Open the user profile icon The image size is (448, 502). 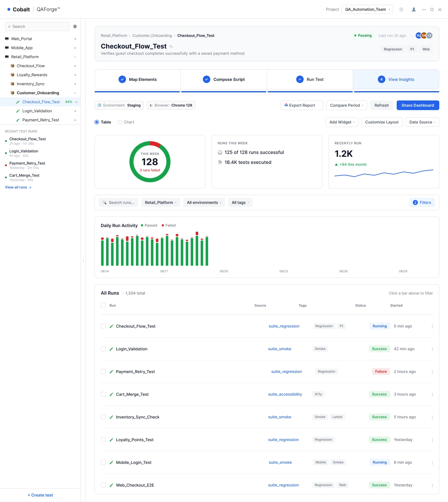click(414, 9)
